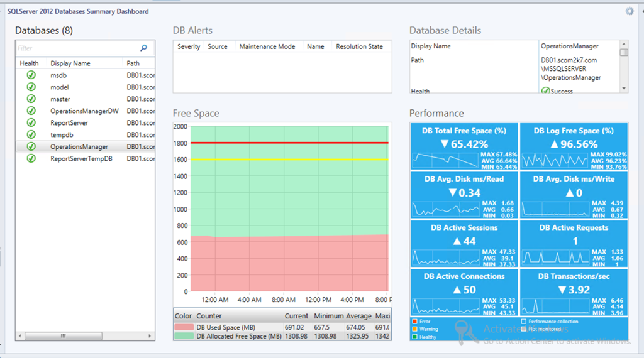
Task: Open the DB Log Free Space (%) tile
Action: (574, 146)
